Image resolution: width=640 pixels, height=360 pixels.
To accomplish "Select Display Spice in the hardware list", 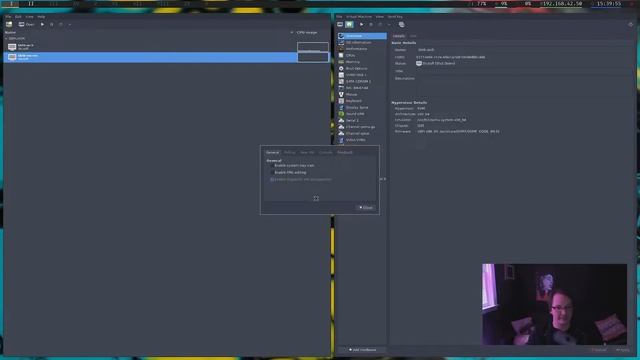I will (x=362, y=107).
